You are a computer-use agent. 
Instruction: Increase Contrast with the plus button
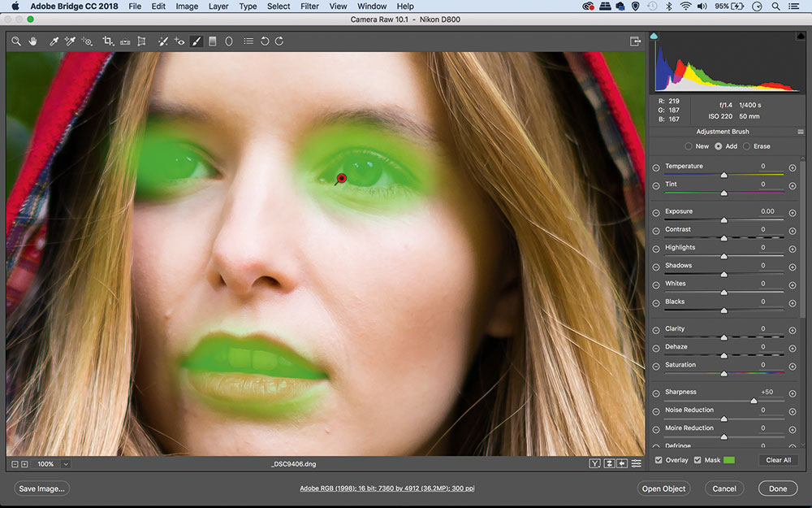pyautogui.click(x=793, y=231)
